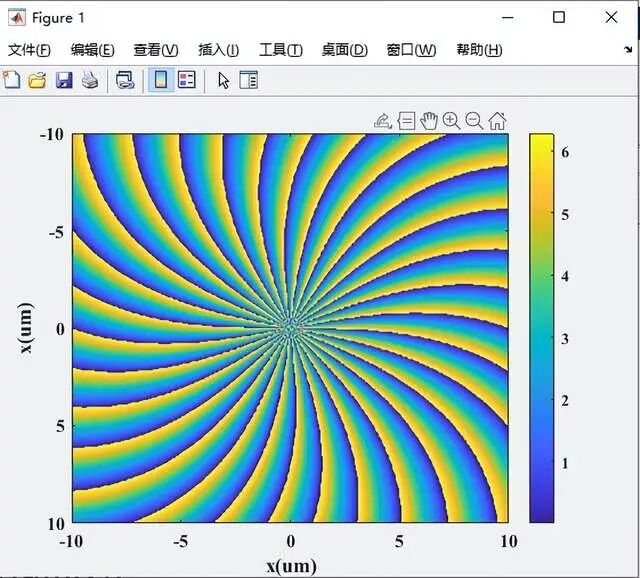640x578 pixels.
Task: Restore the view with the Home icon
Action: [x=497, y=121]
